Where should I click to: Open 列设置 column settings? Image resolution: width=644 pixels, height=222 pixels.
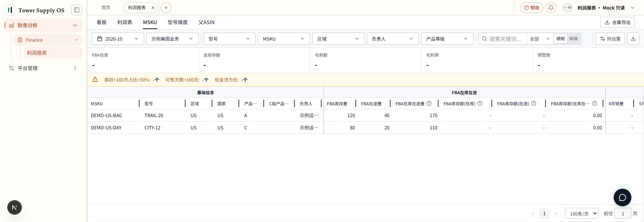(x=610, y=39)
